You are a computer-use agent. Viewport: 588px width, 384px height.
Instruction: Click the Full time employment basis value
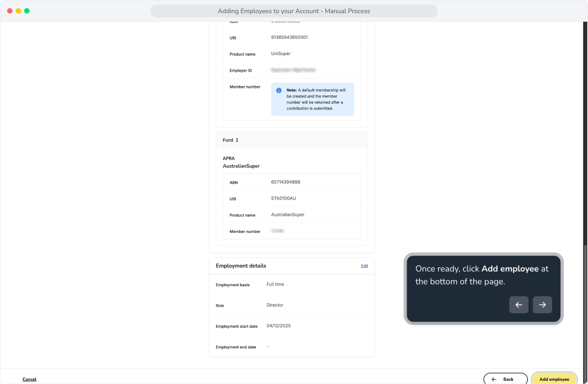275,284
